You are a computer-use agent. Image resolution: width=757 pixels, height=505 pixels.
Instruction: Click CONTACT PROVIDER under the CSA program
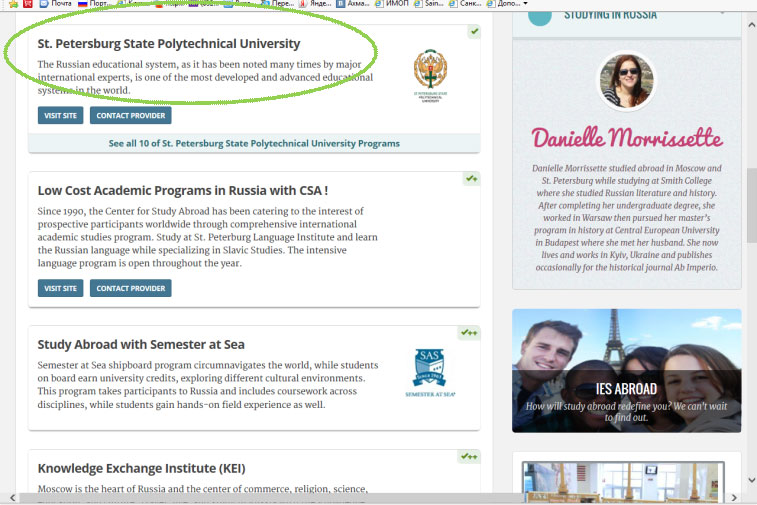click(130, 288)
